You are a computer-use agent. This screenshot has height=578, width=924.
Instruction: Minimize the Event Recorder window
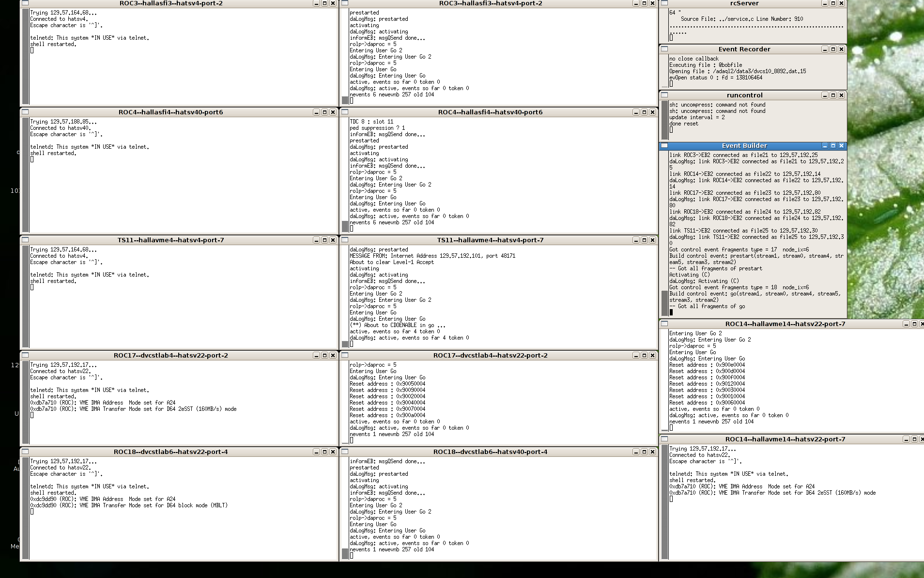pyautogui.click(x=825, y=49)
